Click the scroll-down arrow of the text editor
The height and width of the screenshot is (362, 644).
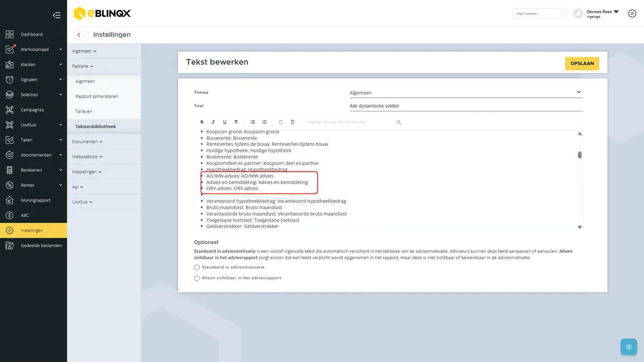pos(580,227)
